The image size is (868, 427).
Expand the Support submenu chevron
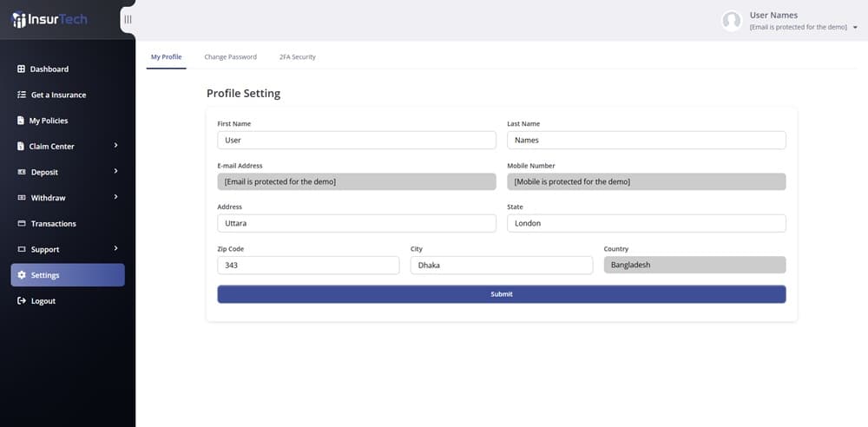tap(115, 248)
